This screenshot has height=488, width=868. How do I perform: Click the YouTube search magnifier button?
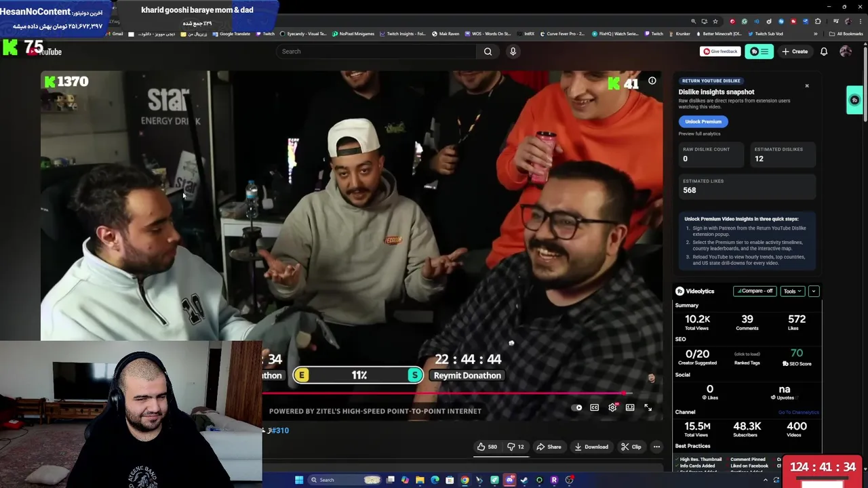point(488,52)
